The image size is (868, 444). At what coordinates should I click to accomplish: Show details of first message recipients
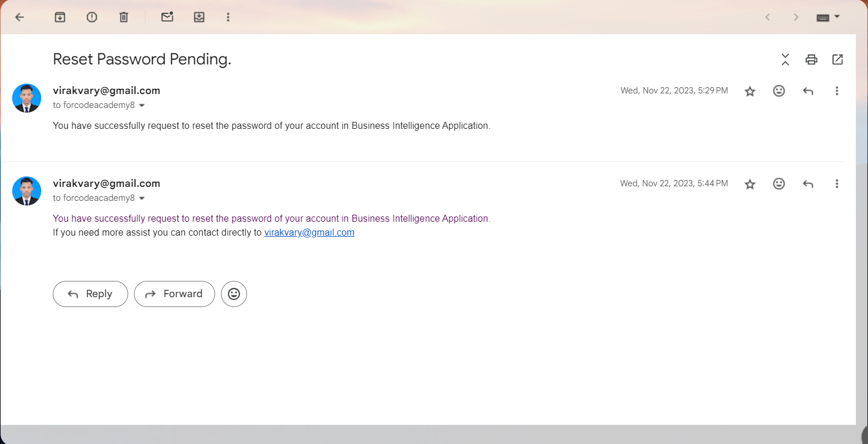pyautogui.click(x=141, y=106)
